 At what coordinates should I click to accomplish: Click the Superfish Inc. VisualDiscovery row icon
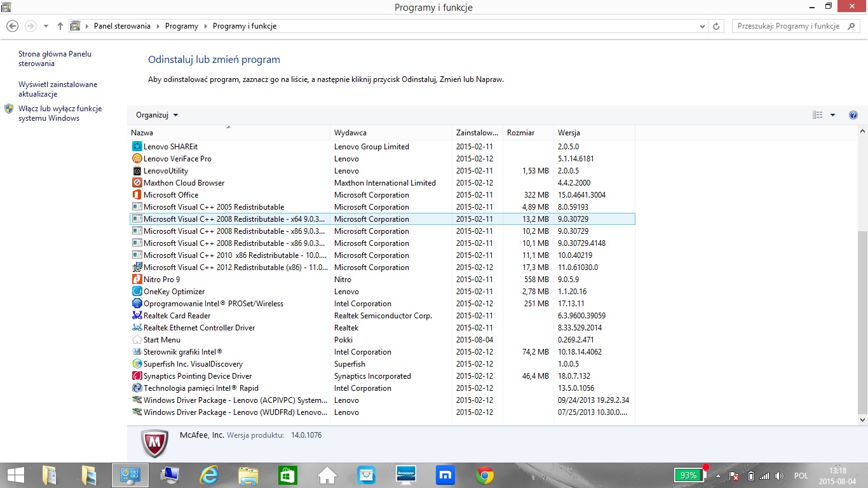pos(137,364)
